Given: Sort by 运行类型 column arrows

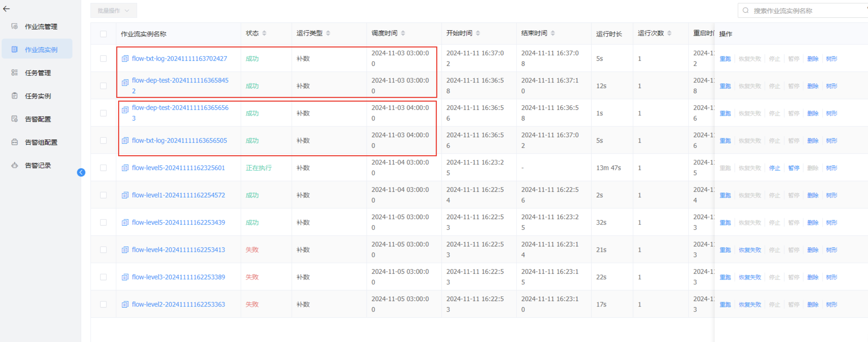Looking at the screenshot, I should pyautogui.click(x=328, y=33).
